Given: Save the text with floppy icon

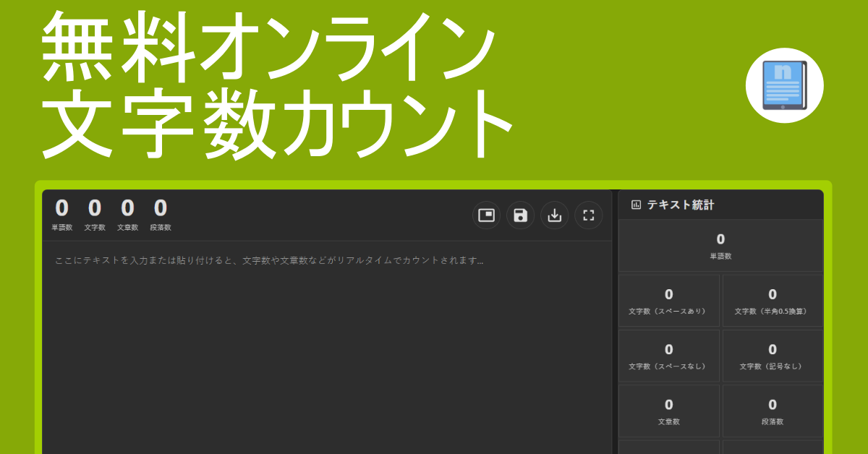Looking at the screenshot, I should (520, 215).
